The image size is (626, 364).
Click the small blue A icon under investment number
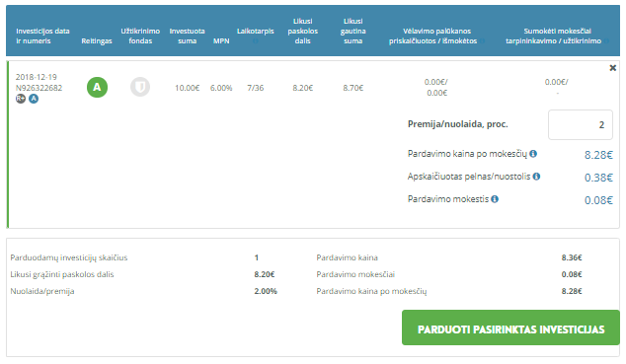[34, 99]
